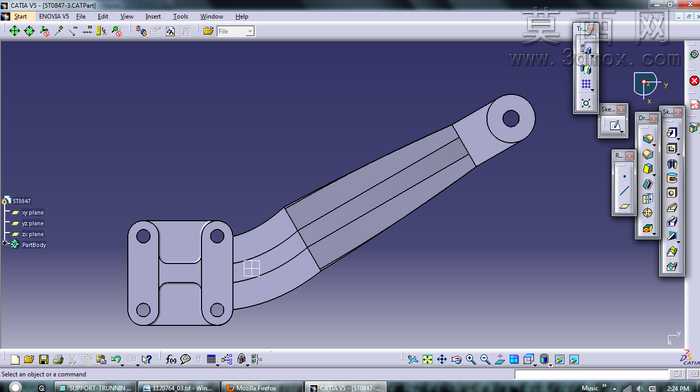This screenshot has width=700, height=392.
Task: Select the Rectangular Pattern tool
Action: coord(586,84)
